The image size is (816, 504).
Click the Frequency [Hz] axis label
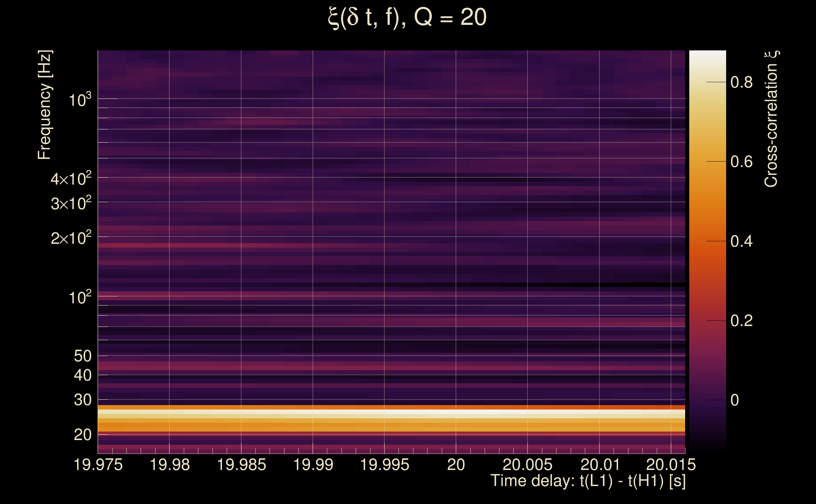click(45, 105)
